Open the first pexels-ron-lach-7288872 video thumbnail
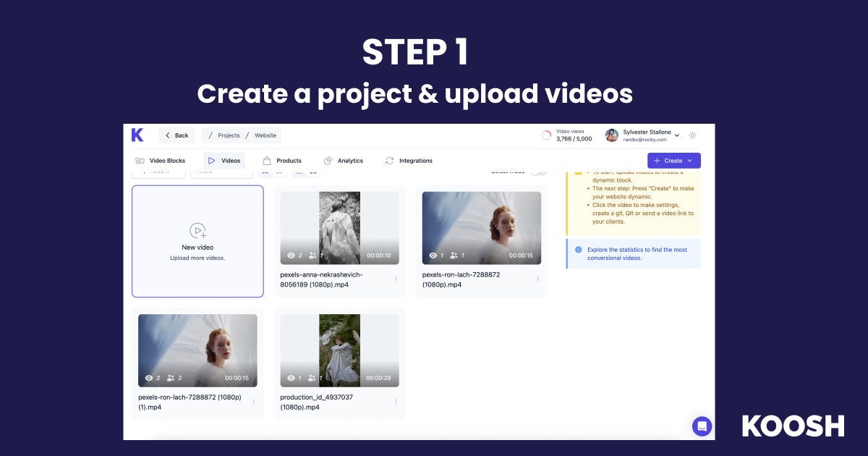The image size is (868, 456). 482,228
